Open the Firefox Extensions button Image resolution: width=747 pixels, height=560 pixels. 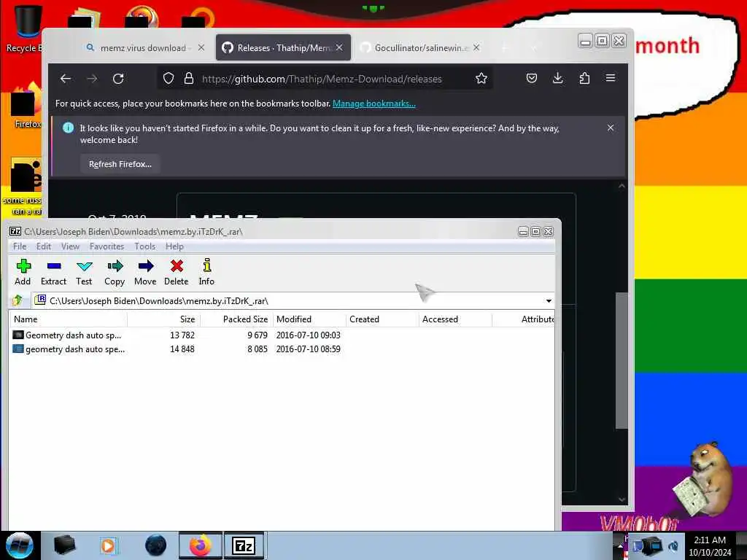tap(584, 78)
